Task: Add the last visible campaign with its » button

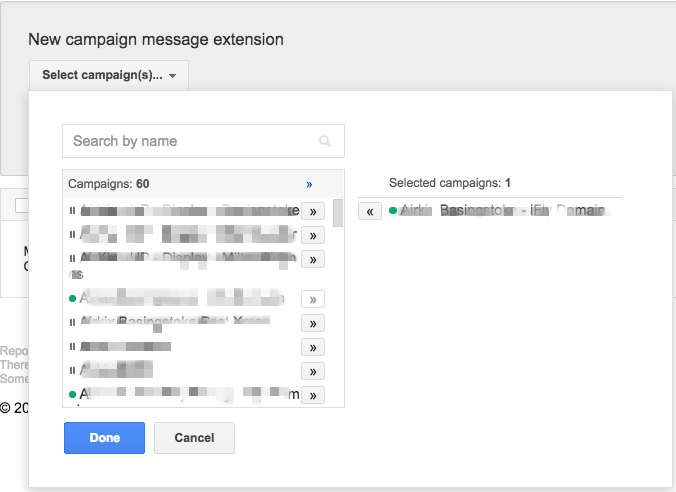Action: point(313,395)
